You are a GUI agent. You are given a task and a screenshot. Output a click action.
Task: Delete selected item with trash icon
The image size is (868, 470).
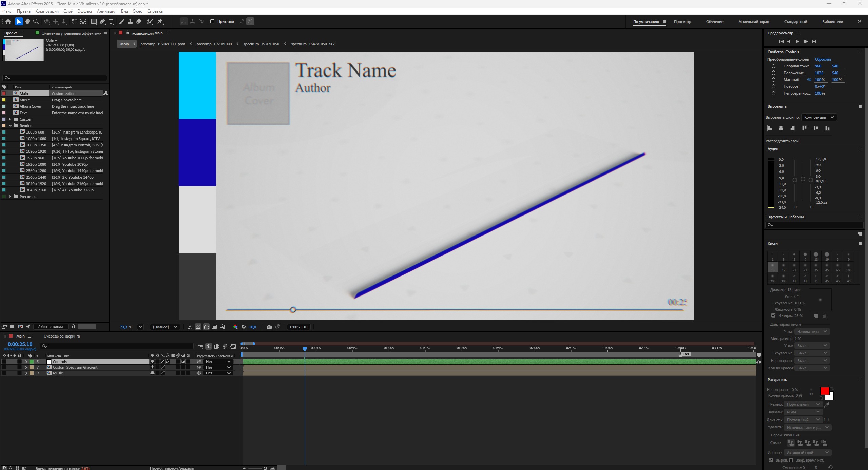(x=73, y=326)
